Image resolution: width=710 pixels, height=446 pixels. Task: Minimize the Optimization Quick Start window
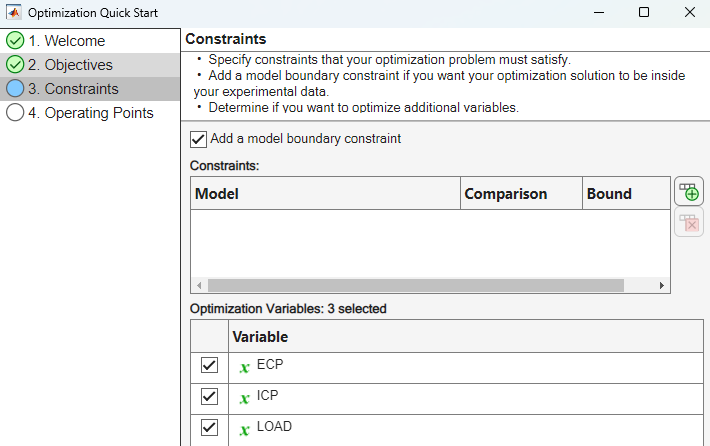coord(599,12)
